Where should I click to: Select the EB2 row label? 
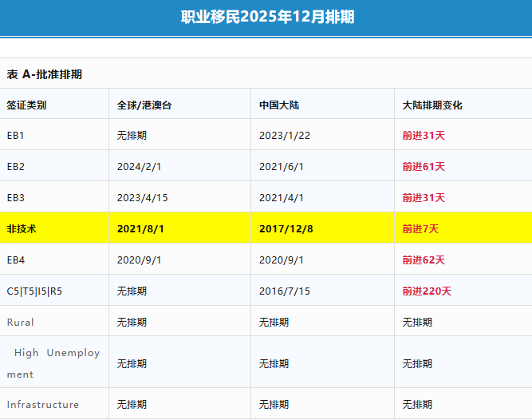click(x=16, y=167)
